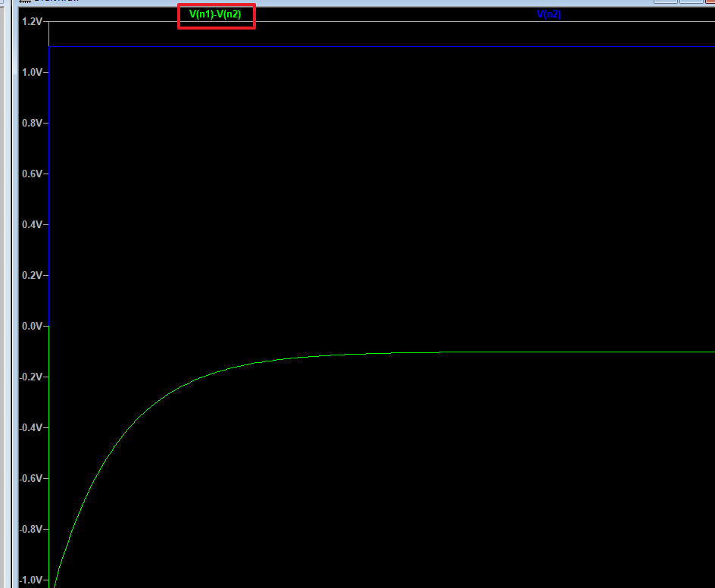
Task: Click the -0.6V vertical axis label
Action: point(31,479)
